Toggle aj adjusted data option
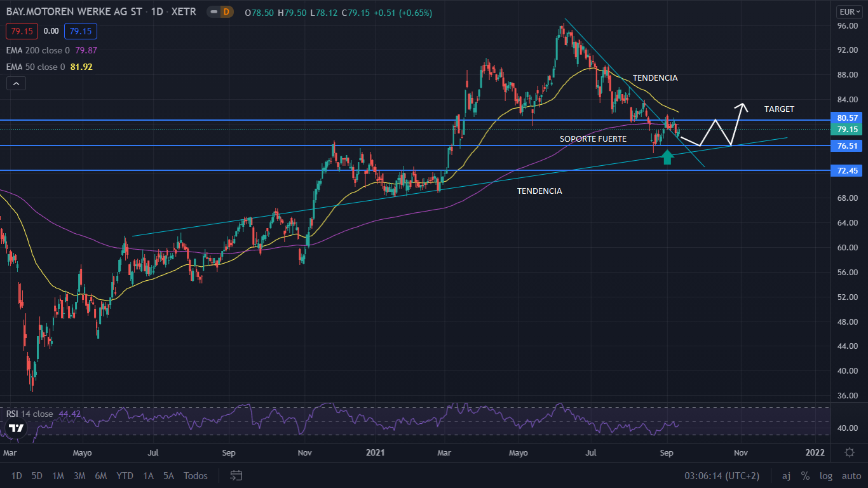The width and height of the screenshot is (868, 488). coord(786,476)
